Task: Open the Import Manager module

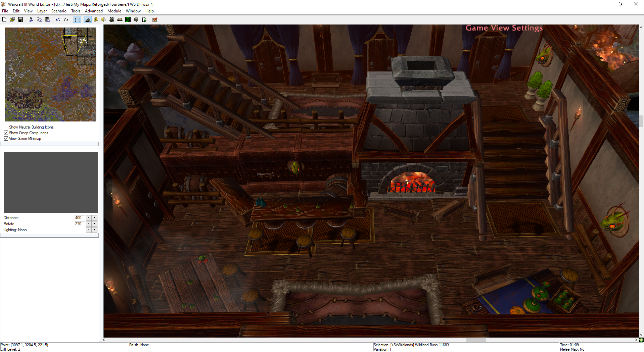Action: (144, 19)
